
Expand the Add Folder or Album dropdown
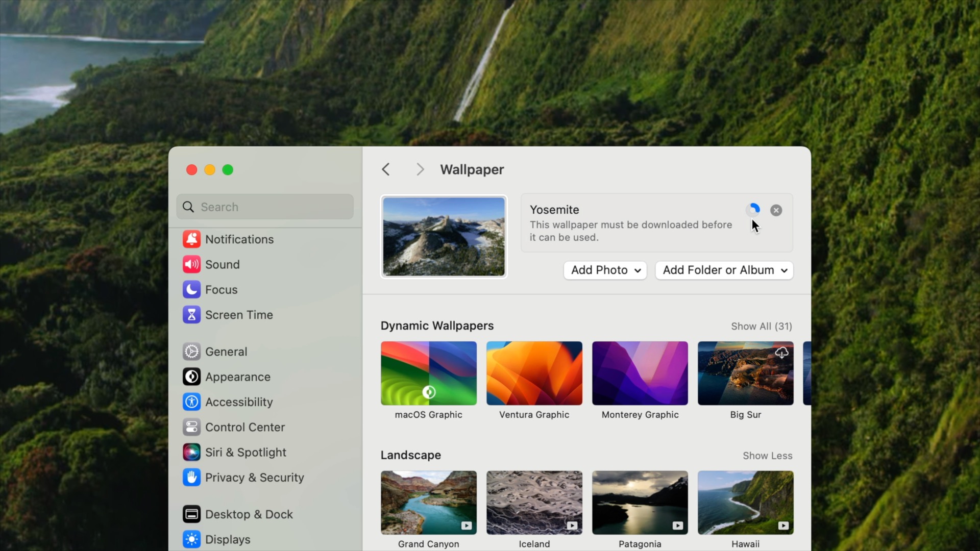click(724, 270)
